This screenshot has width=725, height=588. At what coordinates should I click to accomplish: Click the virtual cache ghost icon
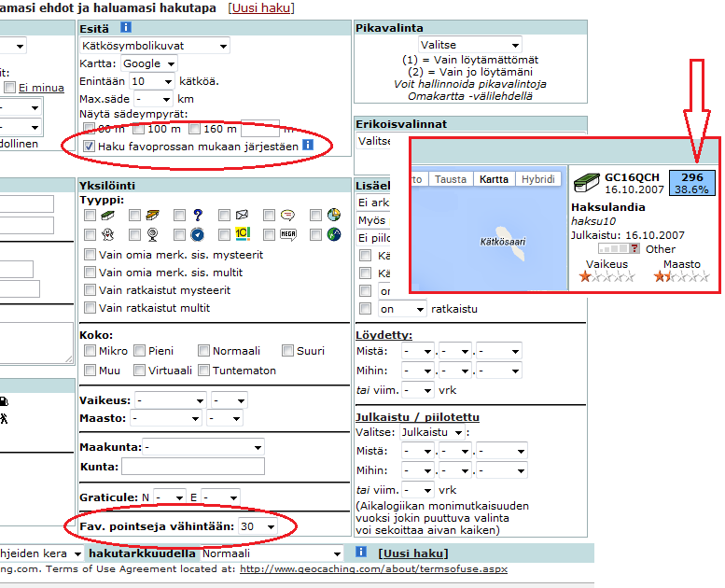[107, 234]
